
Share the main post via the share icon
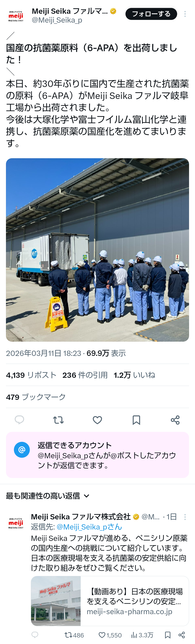tap(175, 420)
